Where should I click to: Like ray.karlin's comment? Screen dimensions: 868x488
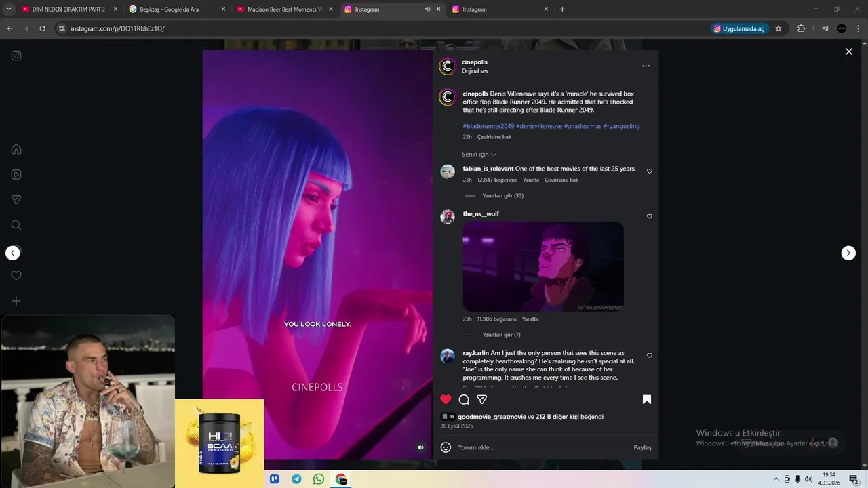[x=650, y=356]
